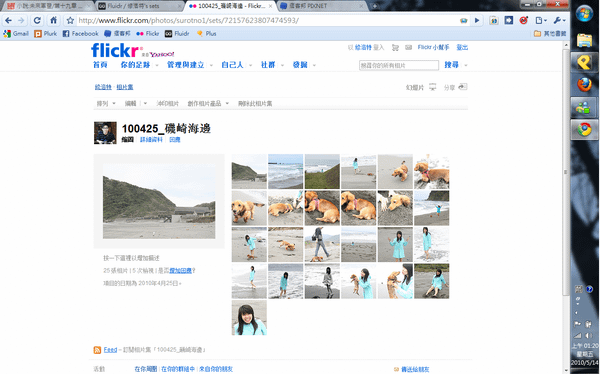Expand the 管理與建立 menu arrow
The height and width of the screenshot is (374, 600).
point(211,65)
